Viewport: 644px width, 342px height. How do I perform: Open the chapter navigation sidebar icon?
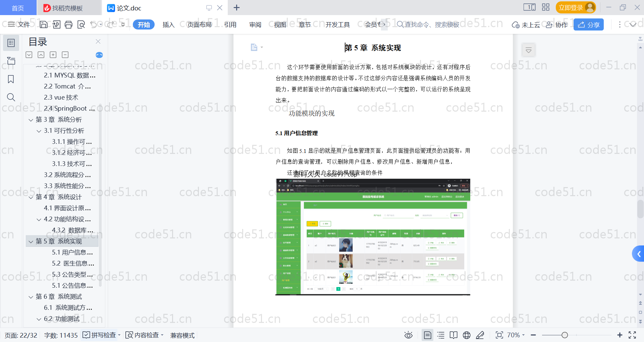click(x=11, y=61)
